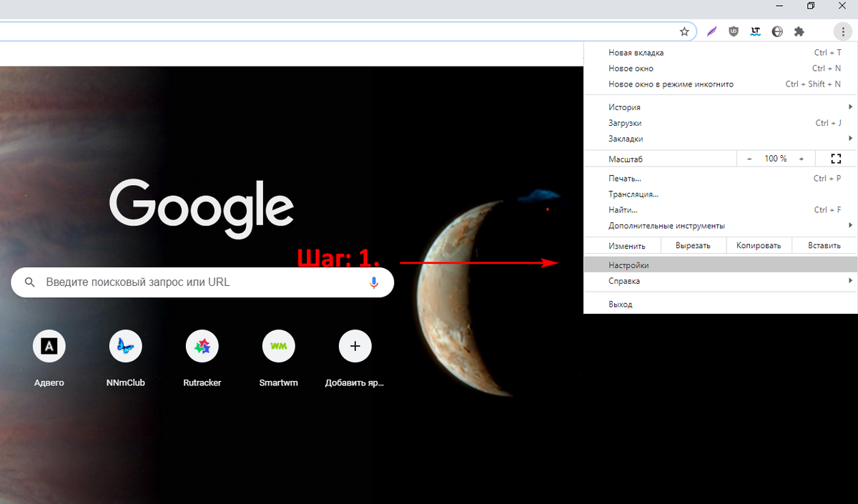Choose Печать... in the menu
The image size is (858, 504).
tap(721, 179)
